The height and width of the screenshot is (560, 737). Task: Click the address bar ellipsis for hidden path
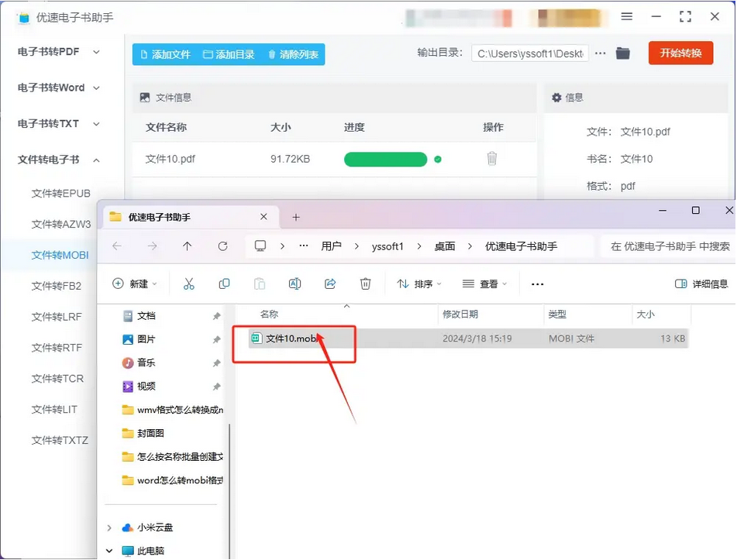tap(304, 246)
